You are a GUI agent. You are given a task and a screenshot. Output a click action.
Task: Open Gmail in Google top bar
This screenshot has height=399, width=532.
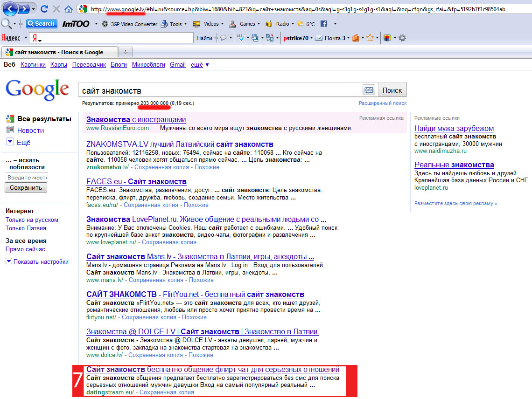pyautogui.click(x=178, y=64)
